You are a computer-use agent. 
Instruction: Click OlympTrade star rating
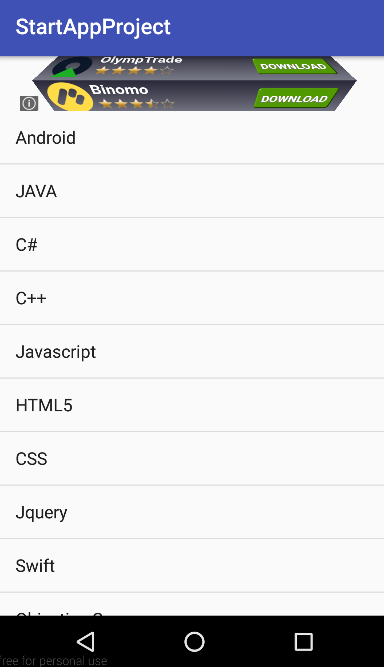click(134, 70)
